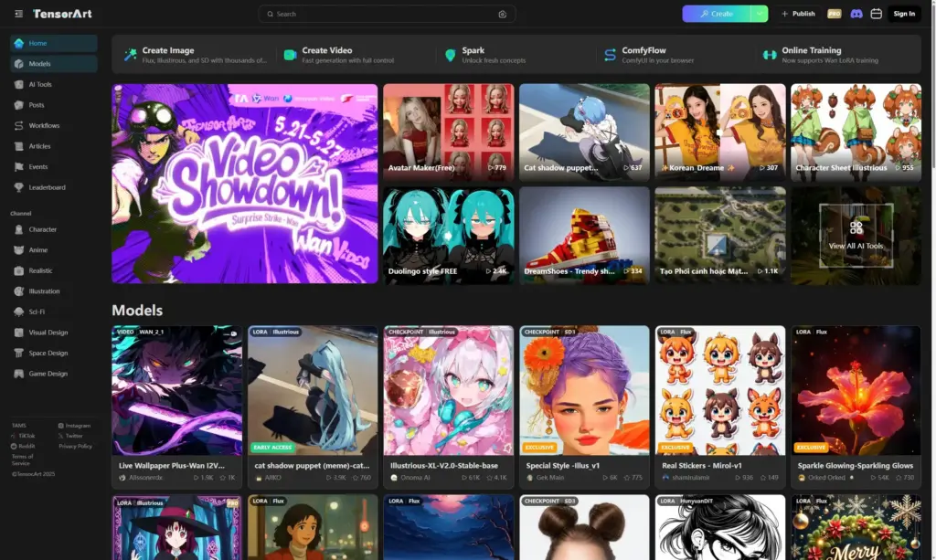Click the Models section heading
936x560 pixels.
click(137, 310)
